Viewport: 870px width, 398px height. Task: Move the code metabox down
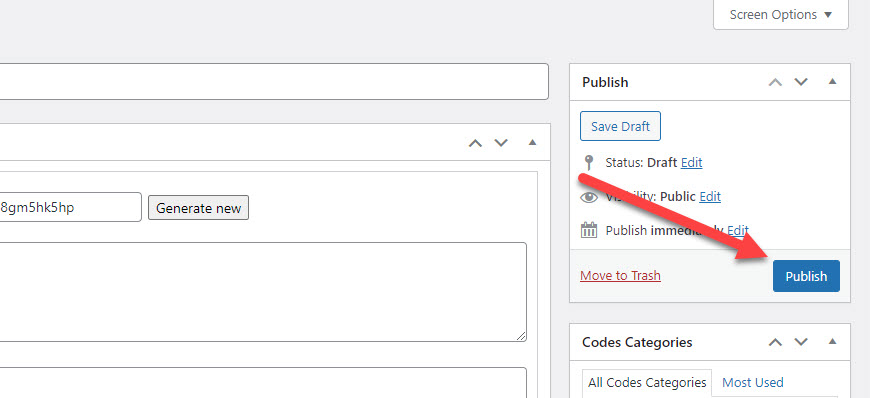point(501,143)
